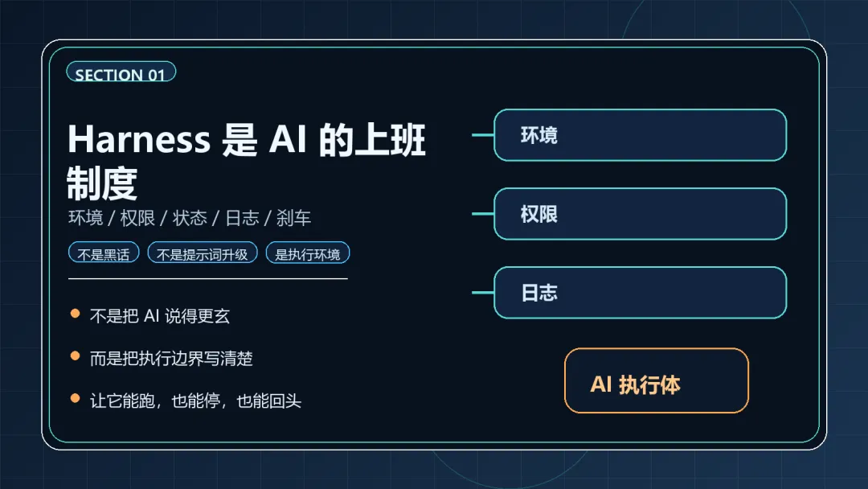Click the 不是提示词升级 tag pill
This screenshot has height=489, width=868.
pyautogui.click(x=202, y=254)
